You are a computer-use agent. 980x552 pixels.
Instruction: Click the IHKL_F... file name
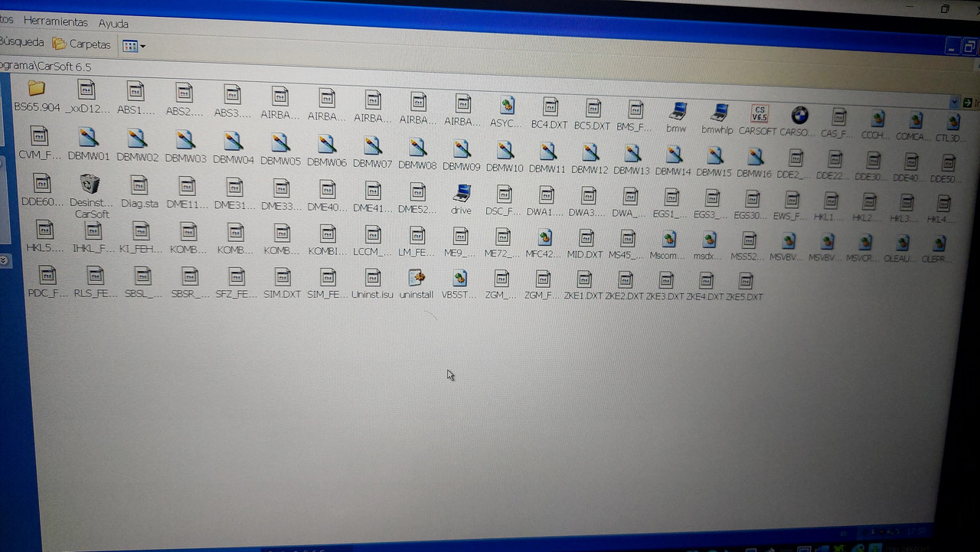tap(93, 249)
